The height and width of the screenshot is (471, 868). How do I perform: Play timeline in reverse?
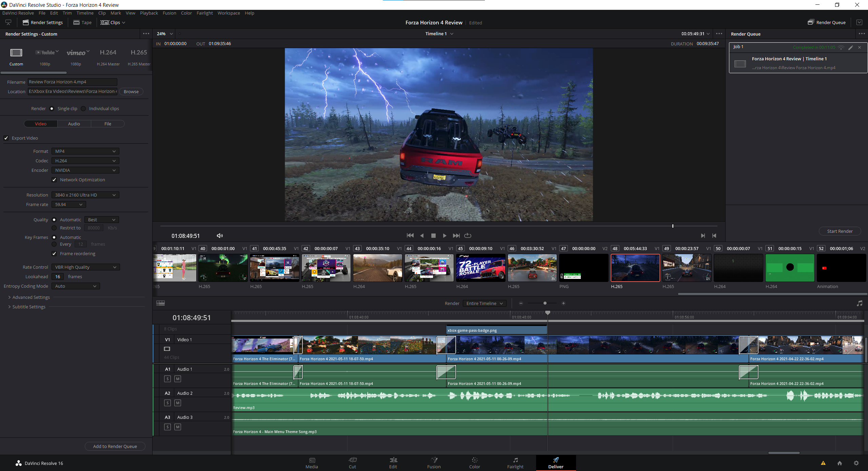[422, 235]
